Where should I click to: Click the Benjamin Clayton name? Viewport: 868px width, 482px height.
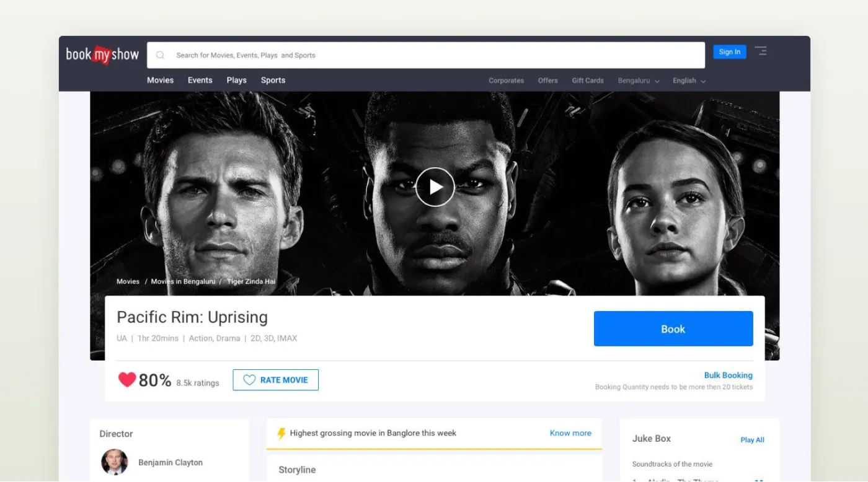(x=170, y=463)
